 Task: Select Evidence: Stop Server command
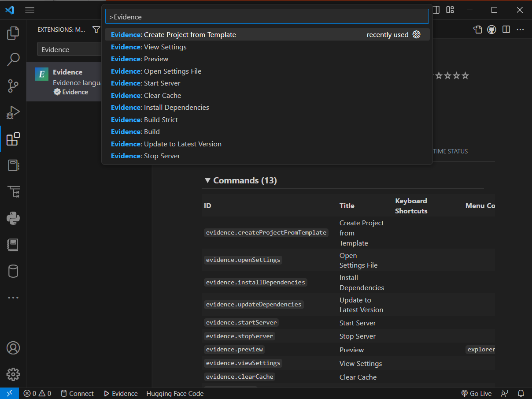[267, 156]
